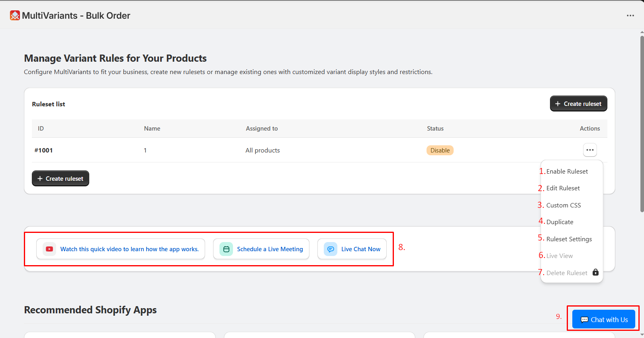Click the calendar icon for Schedule a Live Meeting
Image resolution: width=644 pixels, height=338 pixels.
pos(226,249)
